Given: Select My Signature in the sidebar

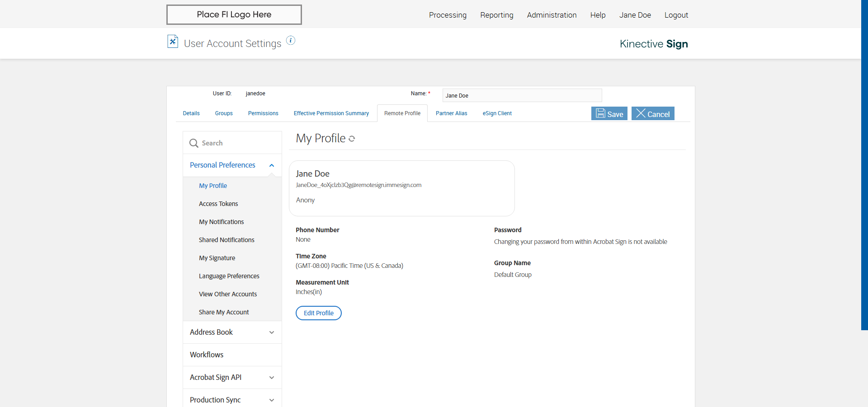Looking at the screenshot, I should coord(217,258).
